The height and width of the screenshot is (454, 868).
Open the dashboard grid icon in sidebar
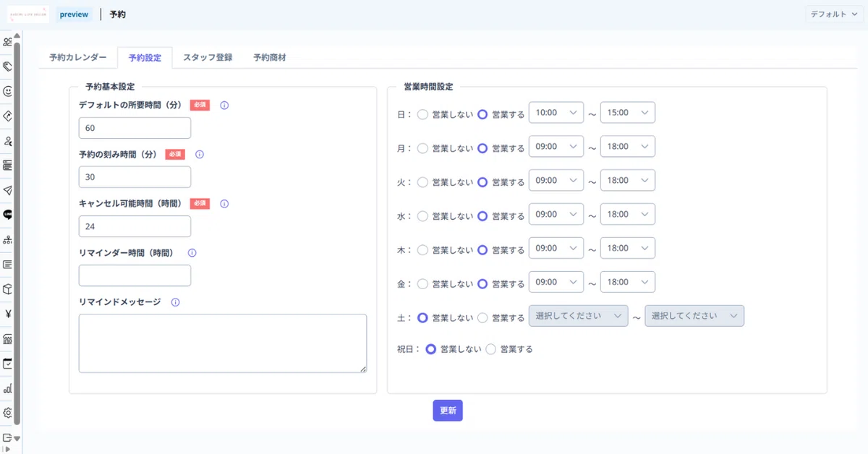pos(7,42)
